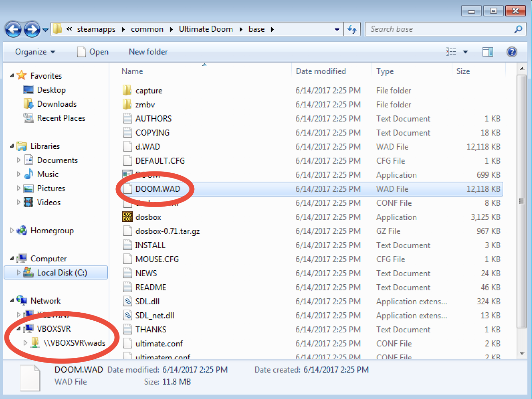Sort by the Type column header
This screenshot has width=532, height=399.
[385, 71]
